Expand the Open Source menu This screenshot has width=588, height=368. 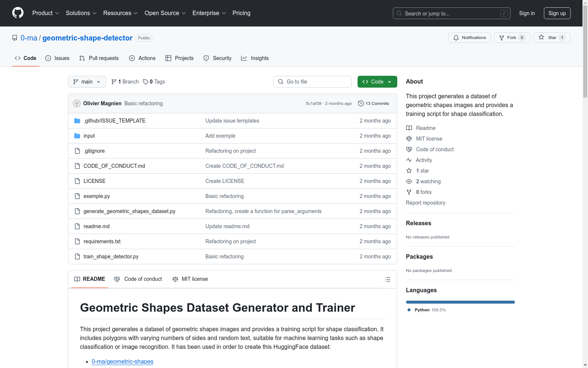(x=165, y=13)
